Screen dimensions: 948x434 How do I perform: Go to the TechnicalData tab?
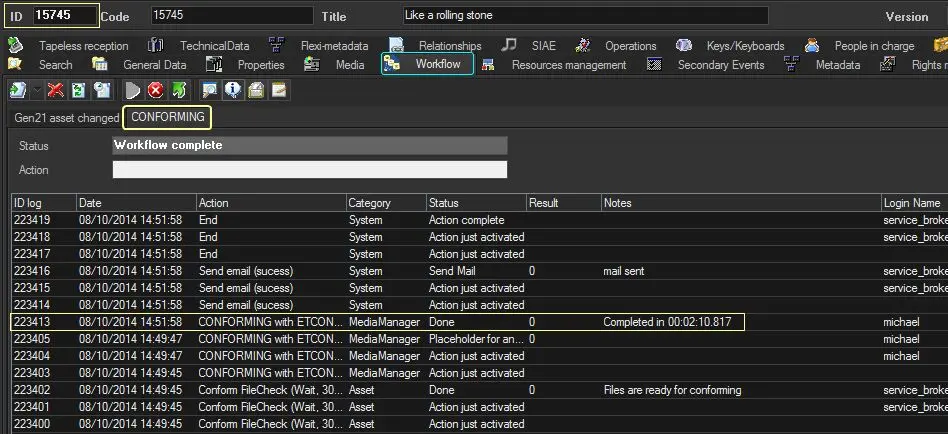point(214,46)
